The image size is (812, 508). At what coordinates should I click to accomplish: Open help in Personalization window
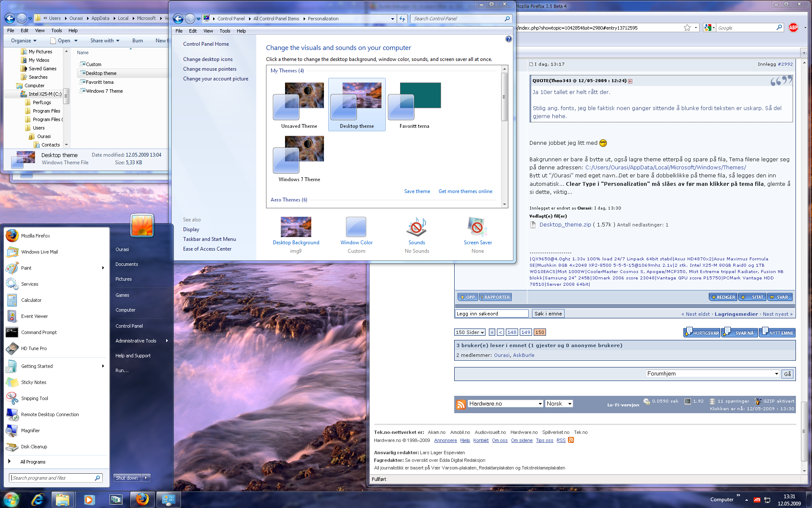tap(508, 39)
